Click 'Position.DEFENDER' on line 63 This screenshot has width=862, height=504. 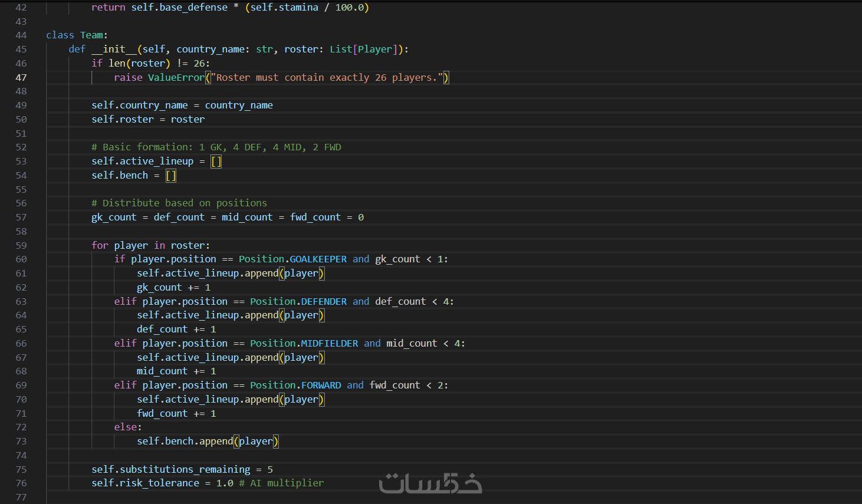tap(298, 302)
